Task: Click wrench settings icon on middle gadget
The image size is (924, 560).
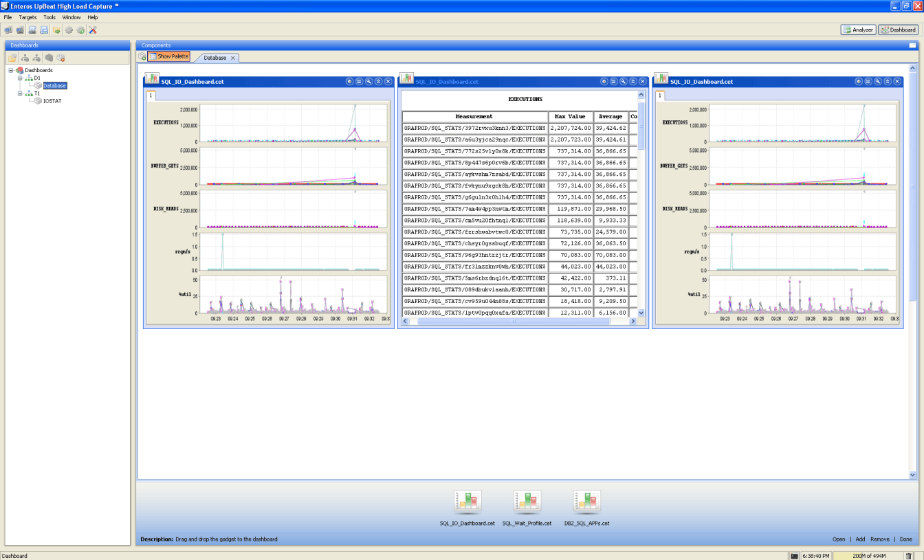Action: click(x=624, y=81)
